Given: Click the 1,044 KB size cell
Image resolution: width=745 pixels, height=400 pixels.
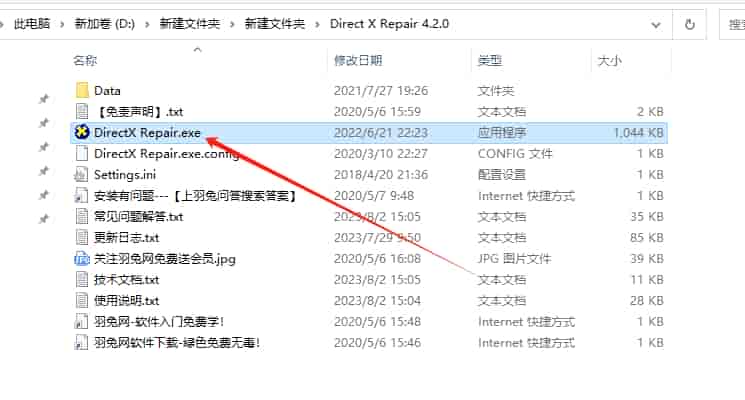Looking at the screenshot, I should pyautogui.click(x=639, y=132).
